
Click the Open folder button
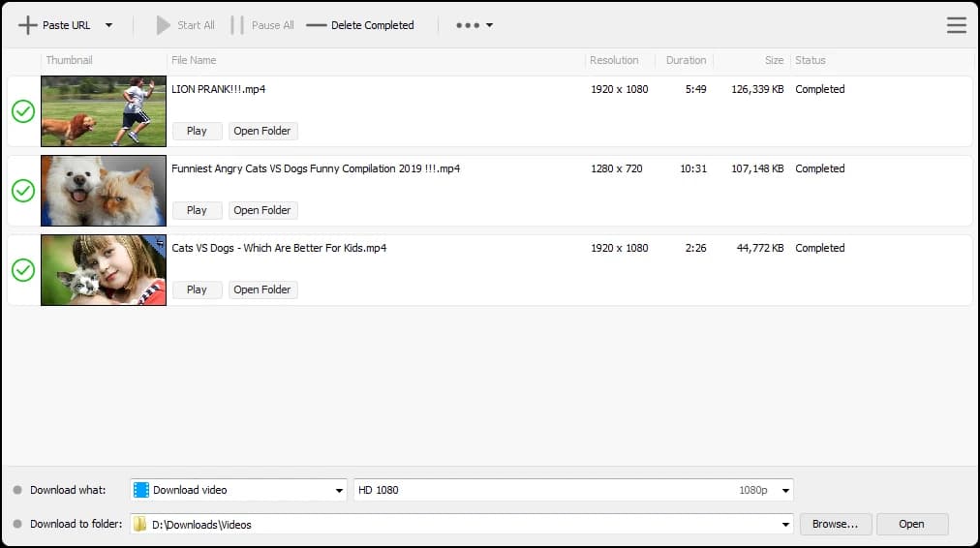click(912, 524)
